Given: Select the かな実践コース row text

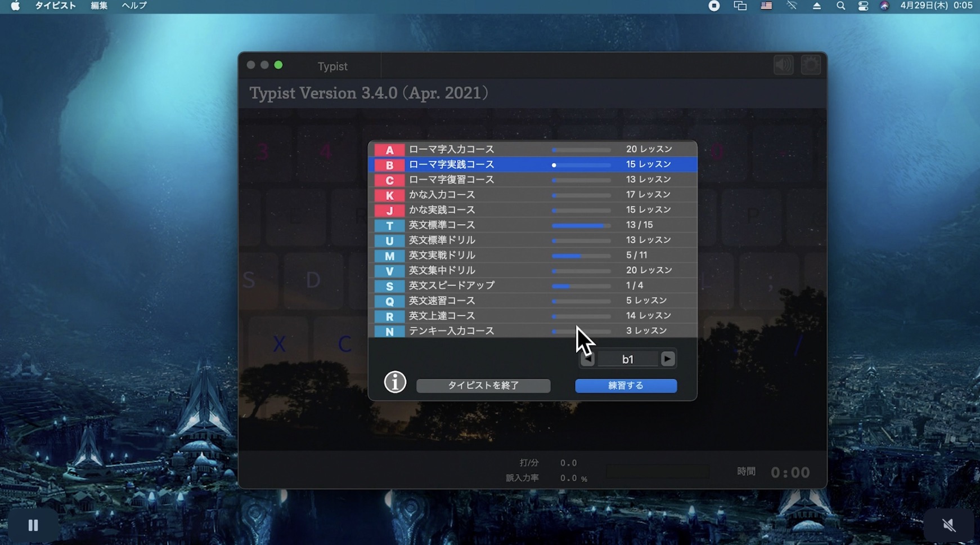Looking at the screenshot, I should pyautogui.click(x=442, y=210).
